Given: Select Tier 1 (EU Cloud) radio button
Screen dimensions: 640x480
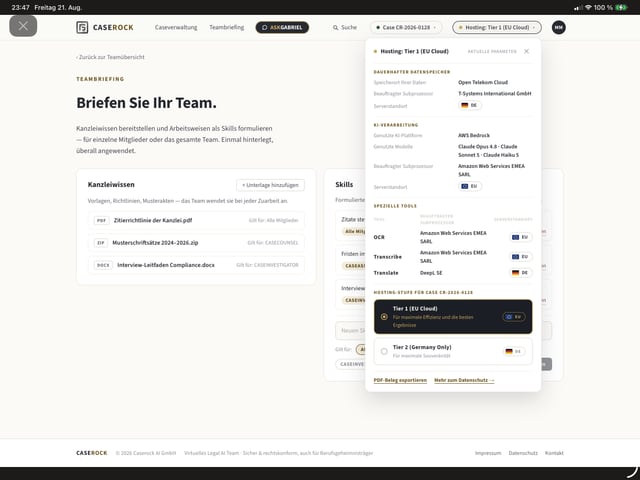Looking at the screenshot, I should [x=384, y=317].
